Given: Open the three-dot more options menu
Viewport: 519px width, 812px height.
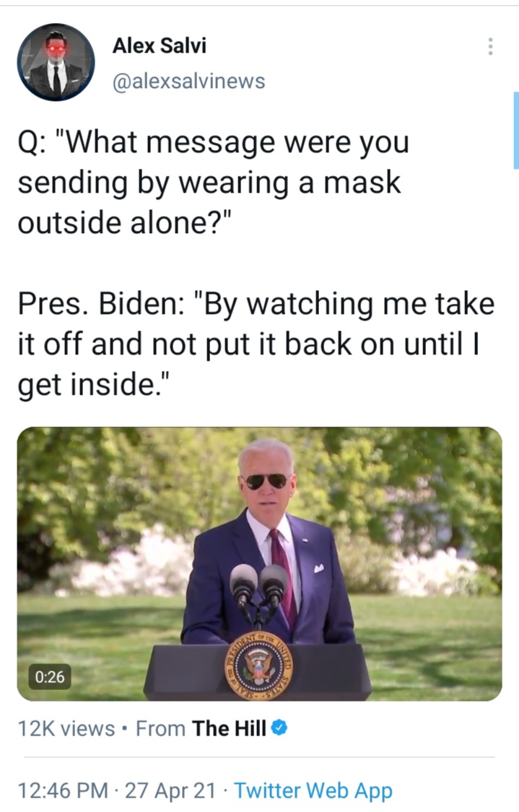Looking at the screenshot, I should pos(490,47).
